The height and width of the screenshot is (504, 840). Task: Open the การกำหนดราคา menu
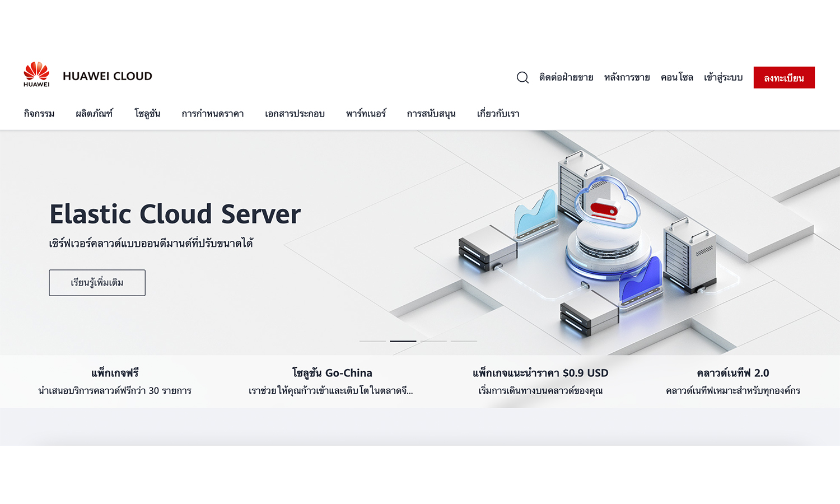(x=213, y=114)
